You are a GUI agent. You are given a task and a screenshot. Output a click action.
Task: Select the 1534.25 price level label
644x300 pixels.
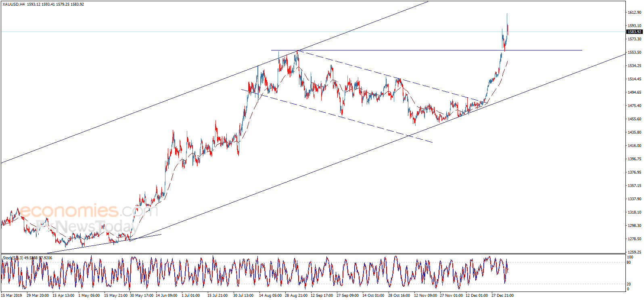635,66
